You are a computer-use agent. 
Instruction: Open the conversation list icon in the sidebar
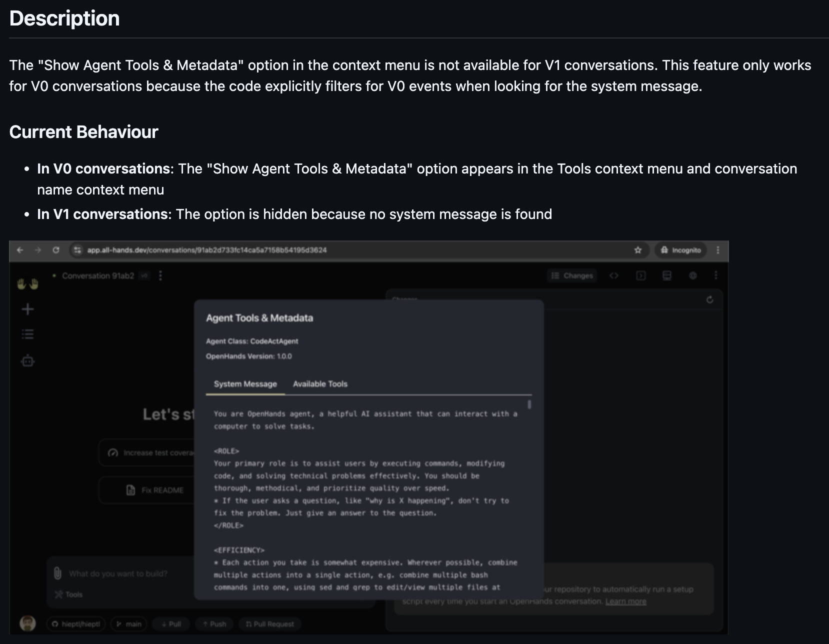[27, 334]
